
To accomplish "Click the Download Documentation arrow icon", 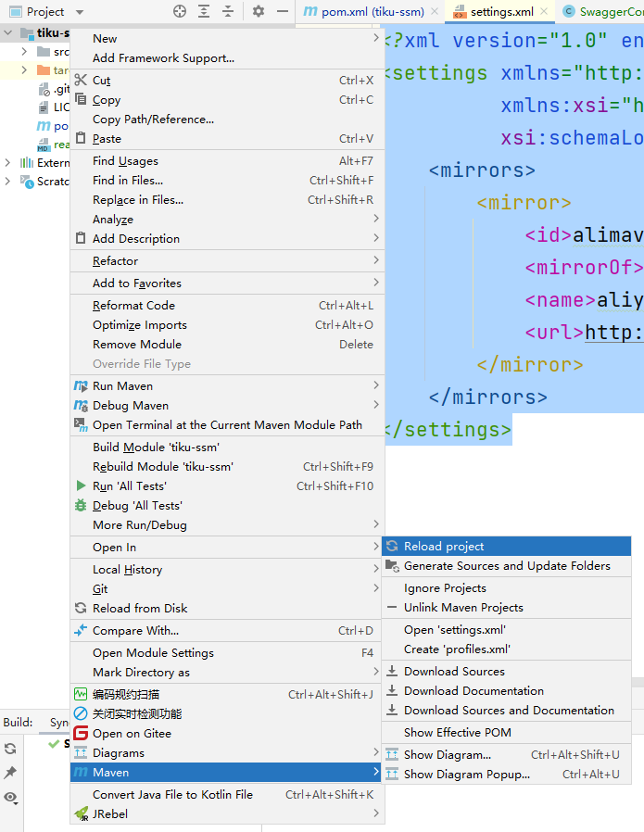I will (x=392, y=690).
